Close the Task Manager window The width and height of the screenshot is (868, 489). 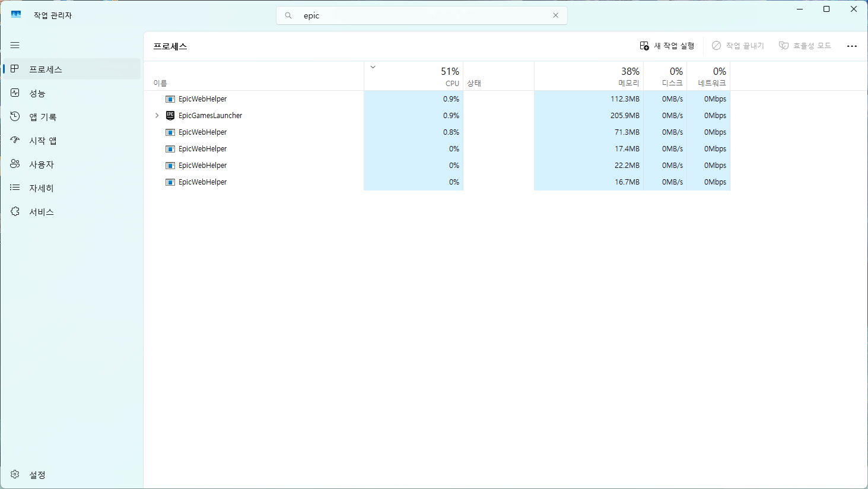pos(854,9)
